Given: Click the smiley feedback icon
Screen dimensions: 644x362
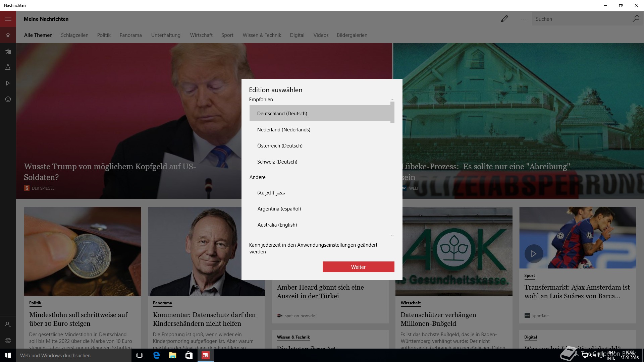Looking at the screenshot, I should coord(8,99).
